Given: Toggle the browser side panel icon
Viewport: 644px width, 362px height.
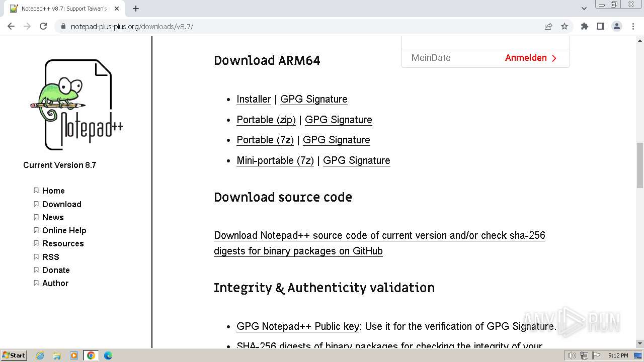Looking at the screenshot, I should (x=600, y=26).
